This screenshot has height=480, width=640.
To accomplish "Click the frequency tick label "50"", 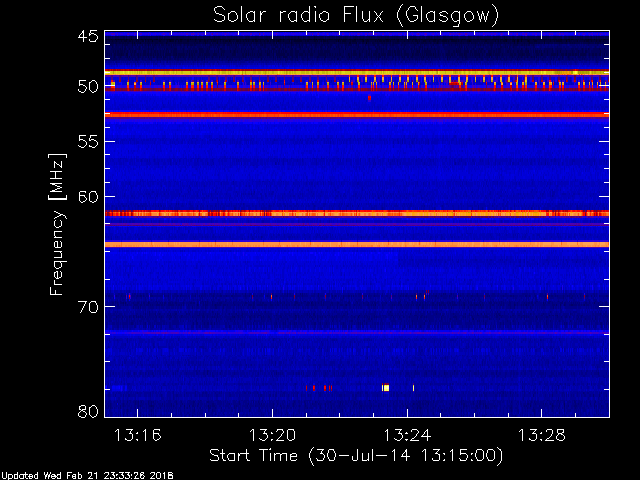I will (88, 87).
